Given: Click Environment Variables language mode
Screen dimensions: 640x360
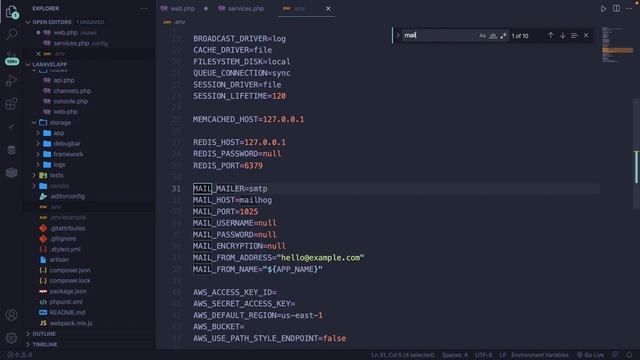Looking at the screenshot, I should tap(540, 355).
